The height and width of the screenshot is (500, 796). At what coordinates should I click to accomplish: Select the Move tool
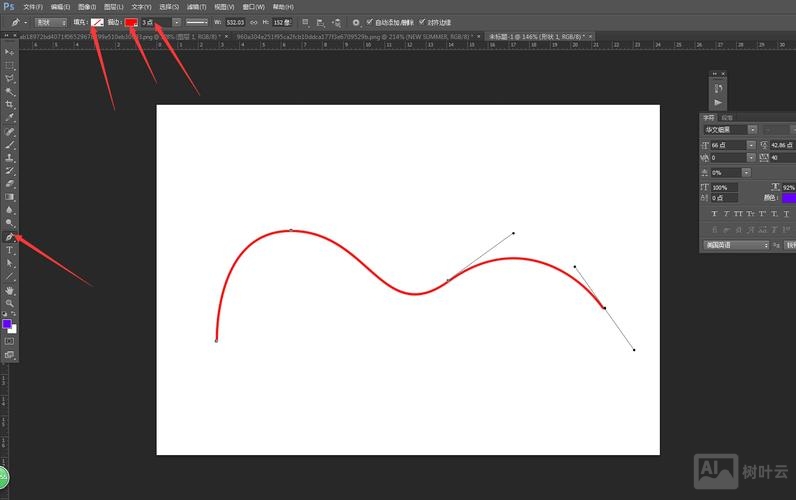10,51
